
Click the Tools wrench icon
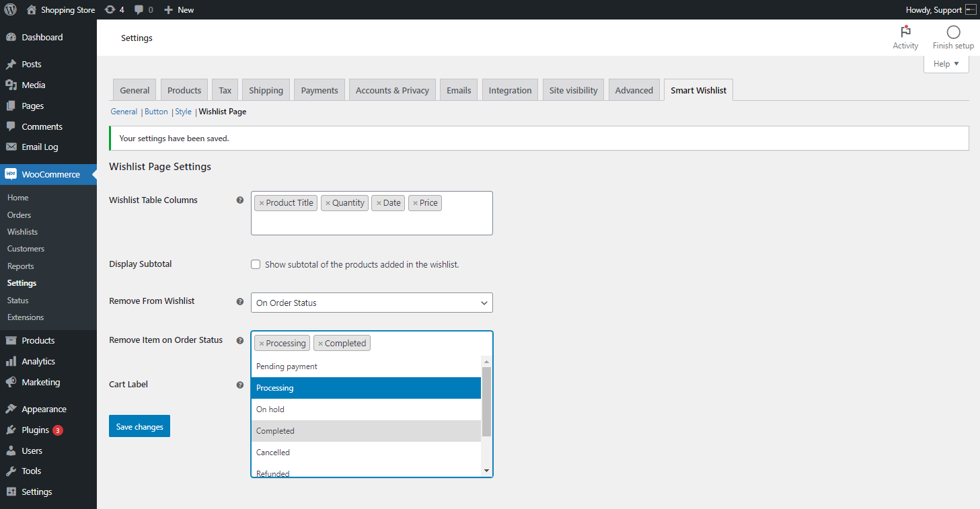[11, 471]
